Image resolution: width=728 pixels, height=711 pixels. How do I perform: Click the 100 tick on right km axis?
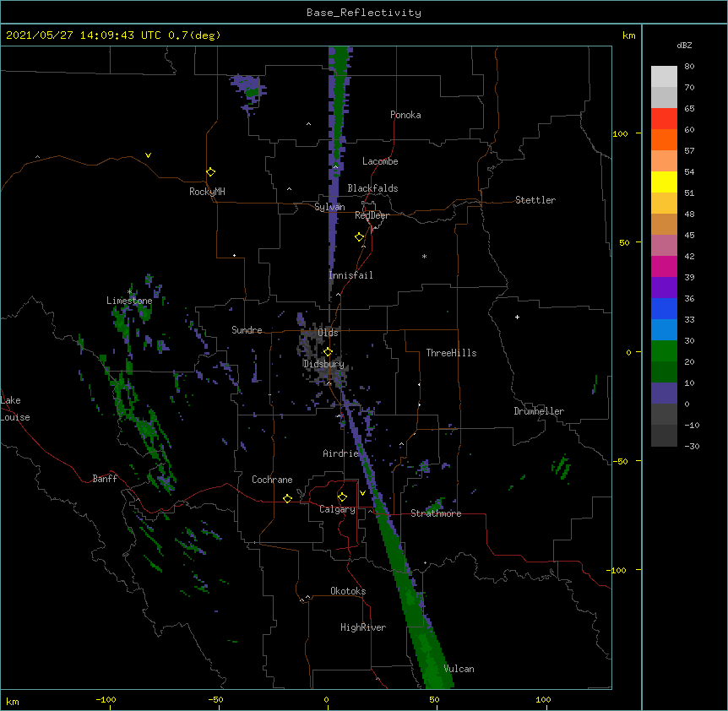[620, 133]
